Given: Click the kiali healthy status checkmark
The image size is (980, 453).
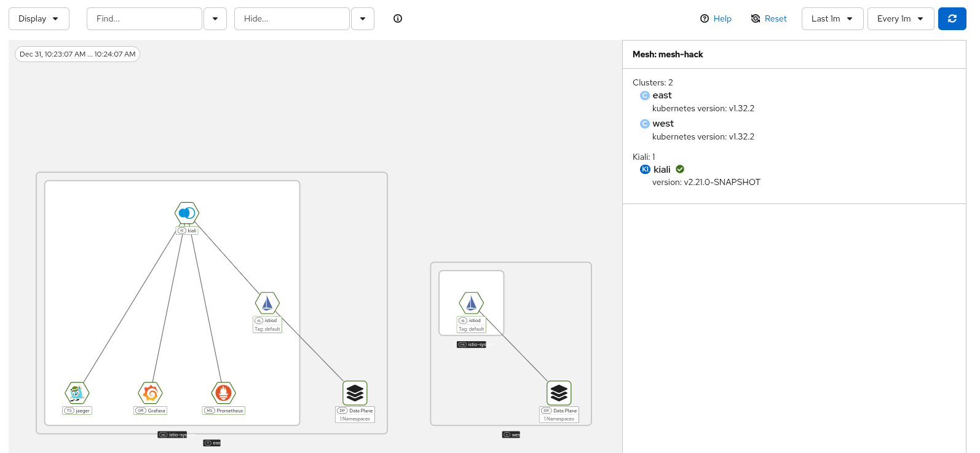Looking at the screenshot, I should (680, 169).
